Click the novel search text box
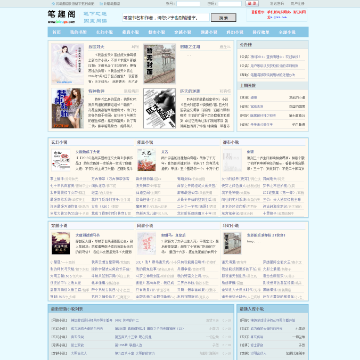360x360 pixels. 166,18
